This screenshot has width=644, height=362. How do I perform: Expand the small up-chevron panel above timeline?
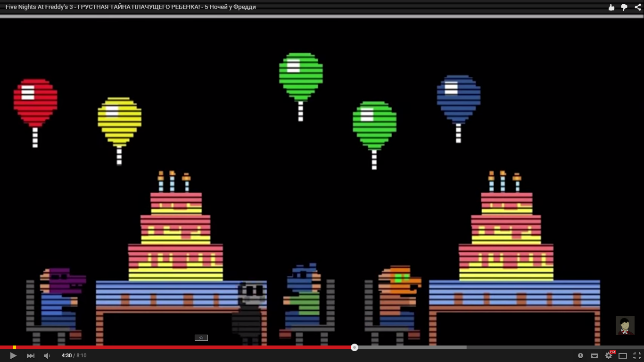[201, 337]
